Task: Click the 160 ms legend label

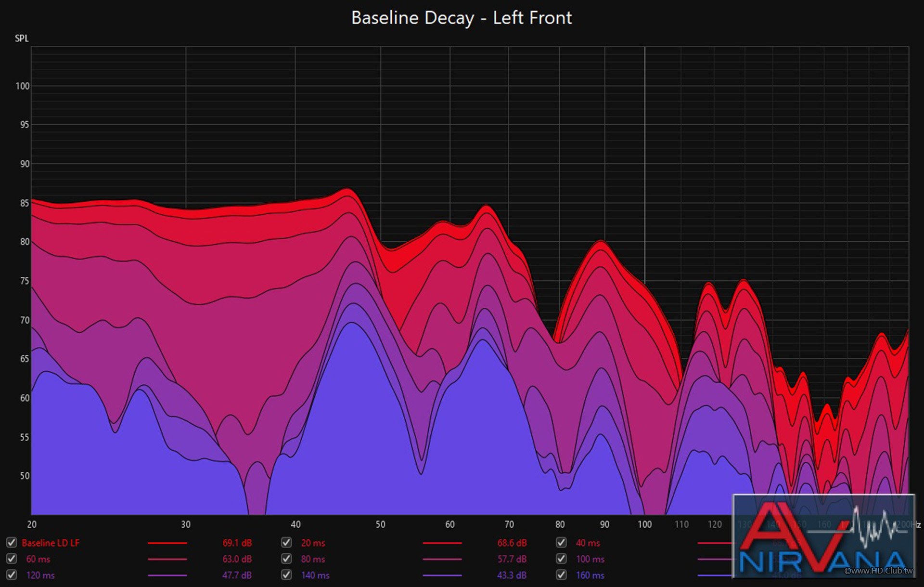Action: [590, 575]
